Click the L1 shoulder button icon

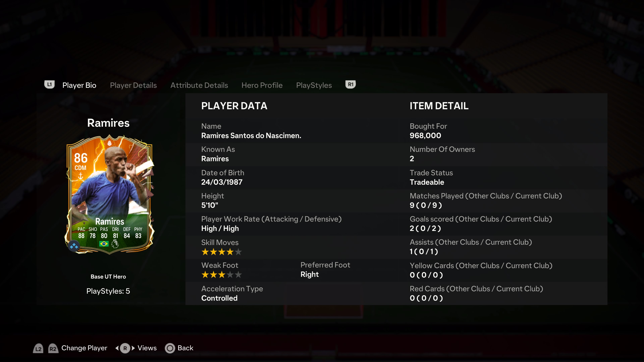(x=49, y=84)
